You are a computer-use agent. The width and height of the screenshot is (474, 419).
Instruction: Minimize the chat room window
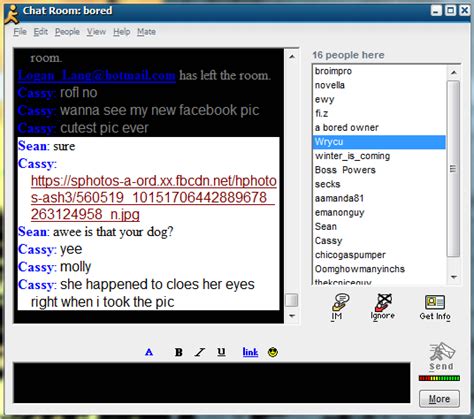pos(436,11)
